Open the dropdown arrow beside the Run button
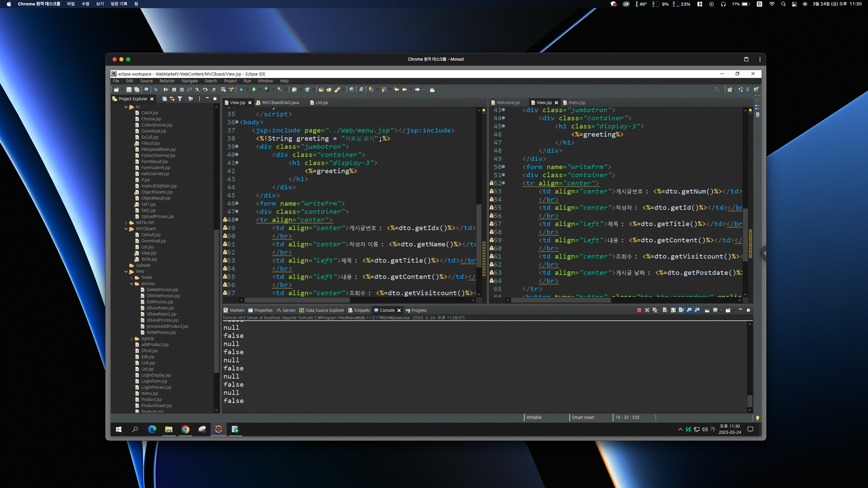Image resolution: width=868 pixels, height=488 pixels. pyautogui.click(x=260, y=89)
